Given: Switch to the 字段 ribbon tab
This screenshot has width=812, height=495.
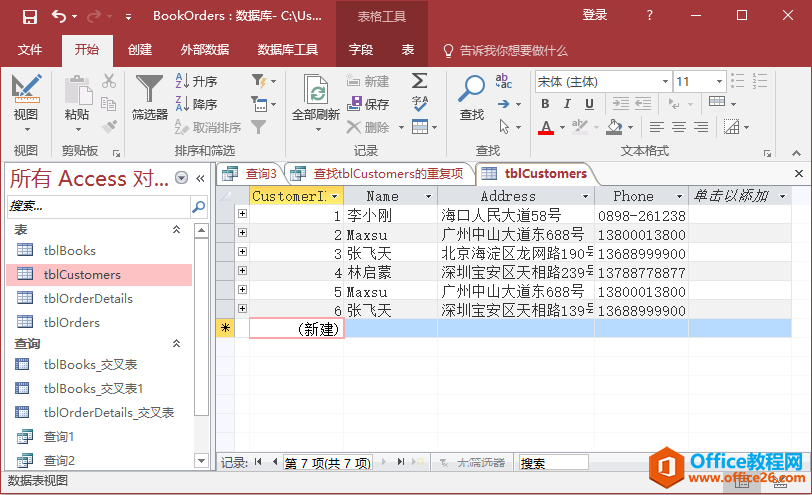Looking at the screenshot, I should [360, 50].
